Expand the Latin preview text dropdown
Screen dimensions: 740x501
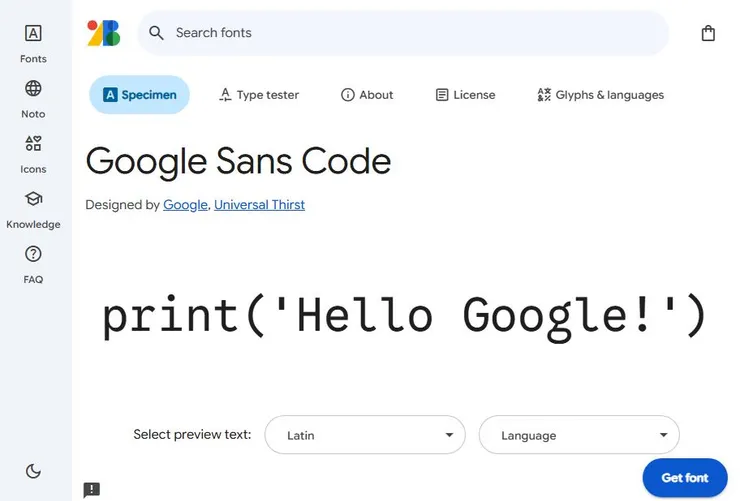coord(365,435)
